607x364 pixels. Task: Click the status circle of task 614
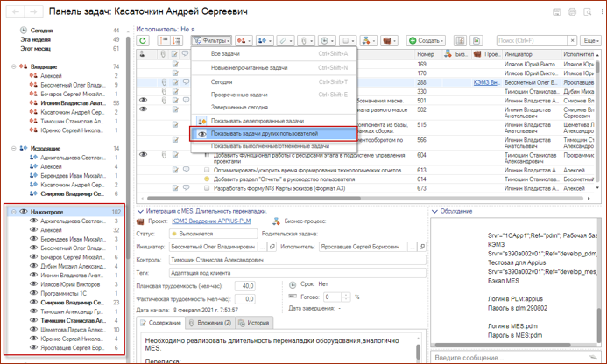click(x=207, y=179)
